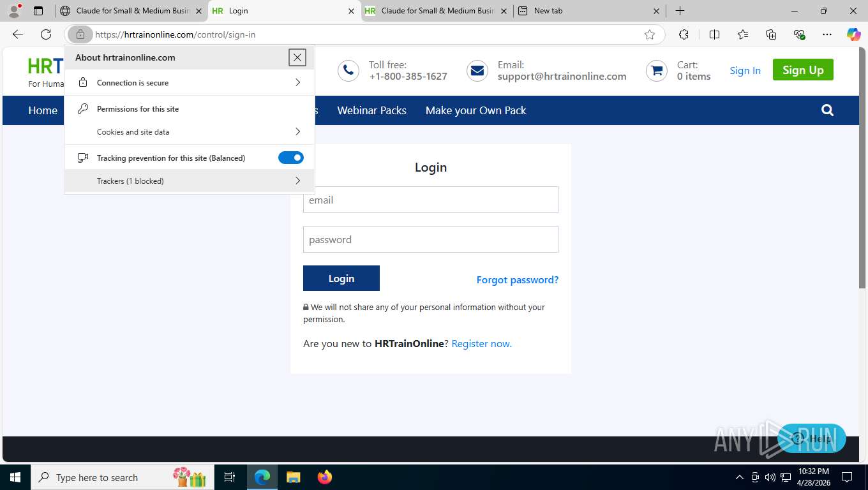Toggle Tracking prevention for this site
The height and width of the screenshot is (490, 868).
(291, 158)
